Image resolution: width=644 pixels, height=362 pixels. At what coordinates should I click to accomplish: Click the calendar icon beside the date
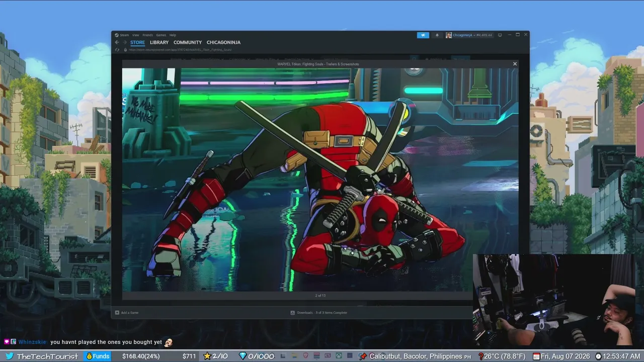[x=537, y=356]
